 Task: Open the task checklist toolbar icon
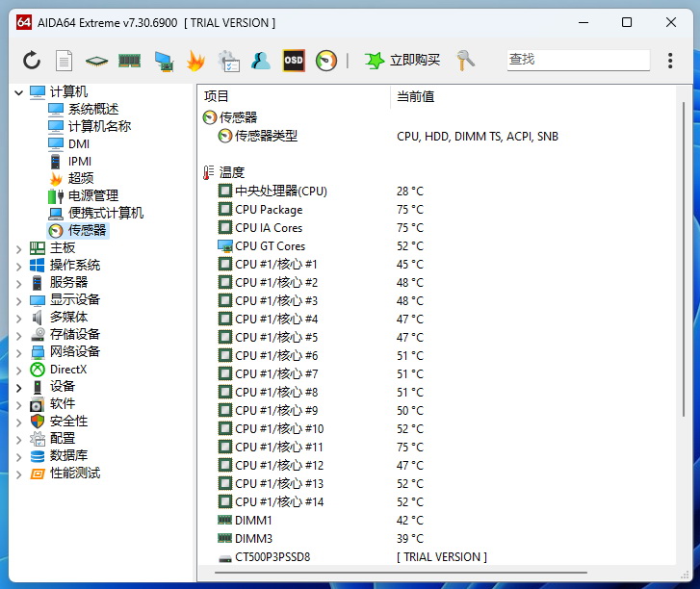coord(228,62)
